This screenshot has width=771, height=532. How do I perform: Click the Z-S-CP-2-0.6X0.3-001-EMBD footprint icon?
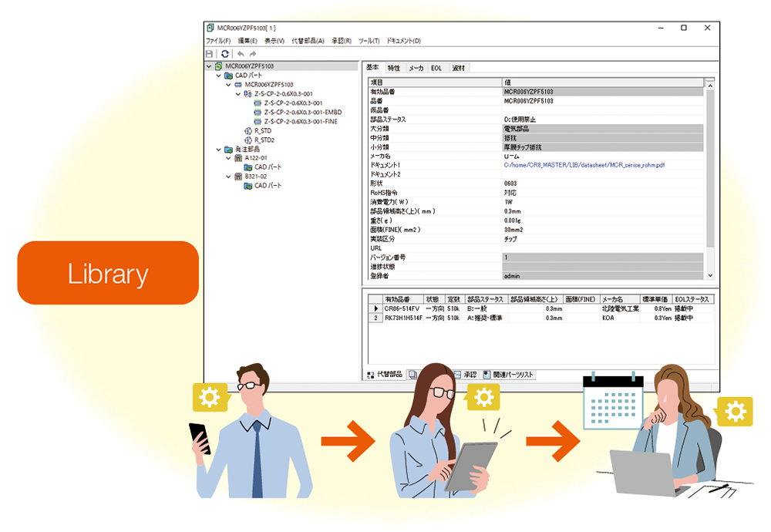(258, 112)
